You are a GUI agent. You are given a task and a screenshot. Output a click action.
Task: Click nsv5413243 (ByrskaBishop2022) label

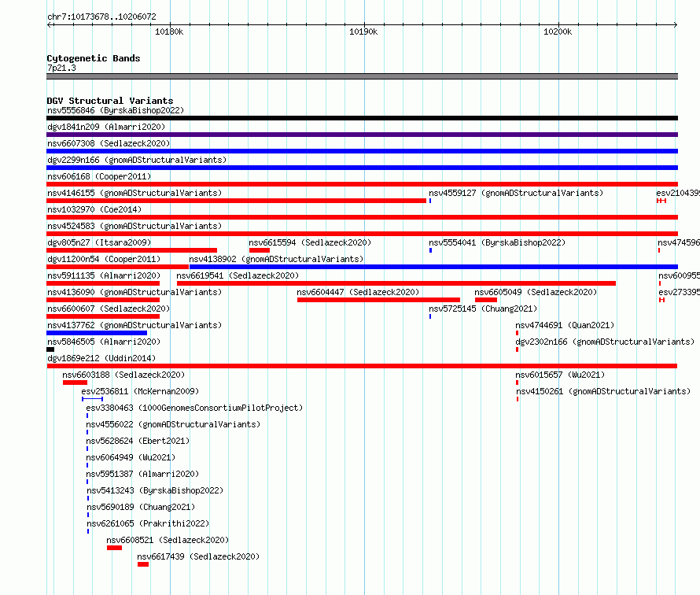point(156,490)
